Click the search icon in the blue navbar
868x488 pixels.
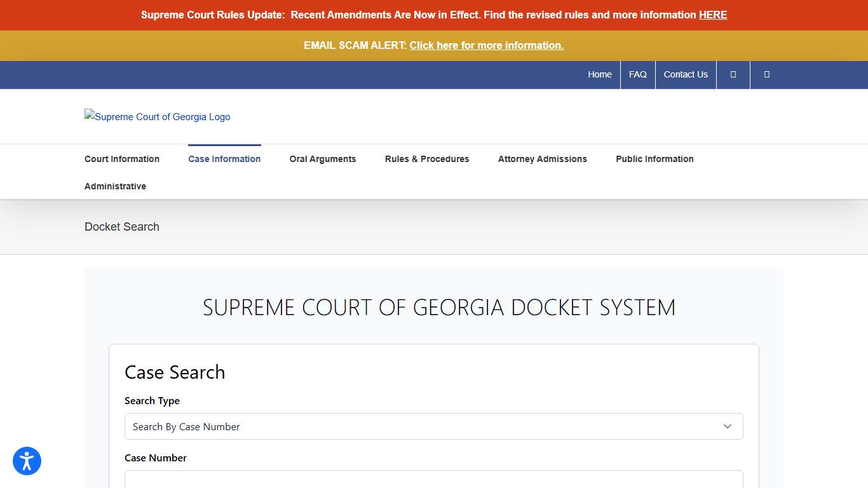click(733, 74)
